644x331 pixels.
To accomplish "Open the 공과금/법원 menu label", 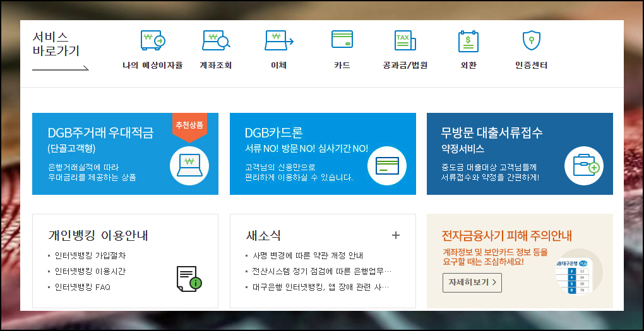I will [x=405, y=65].
